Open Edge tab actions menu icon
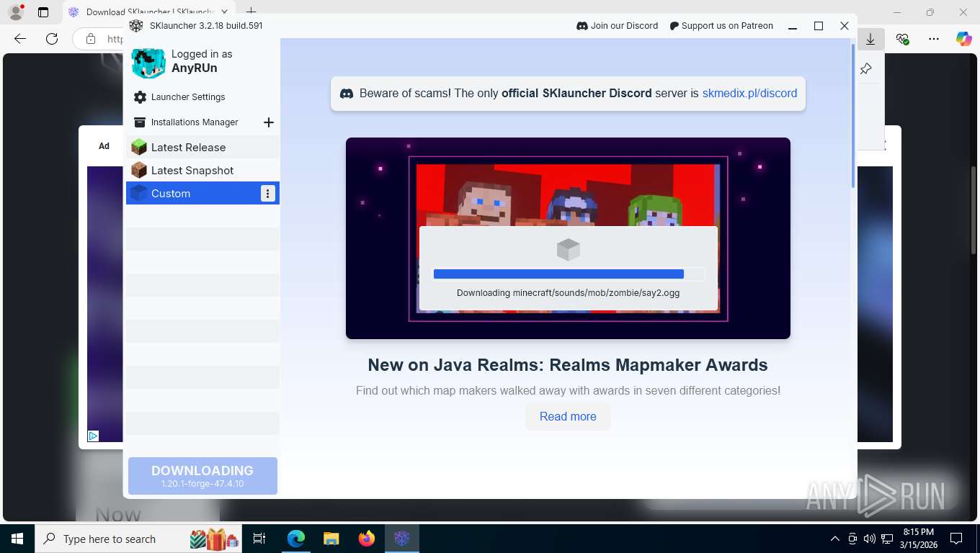The image size is (980, 553). [43, 12]
